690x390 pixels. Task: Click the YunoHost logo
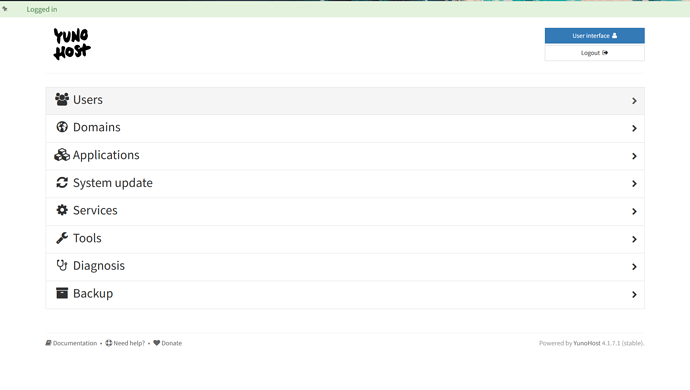(72, 44)
